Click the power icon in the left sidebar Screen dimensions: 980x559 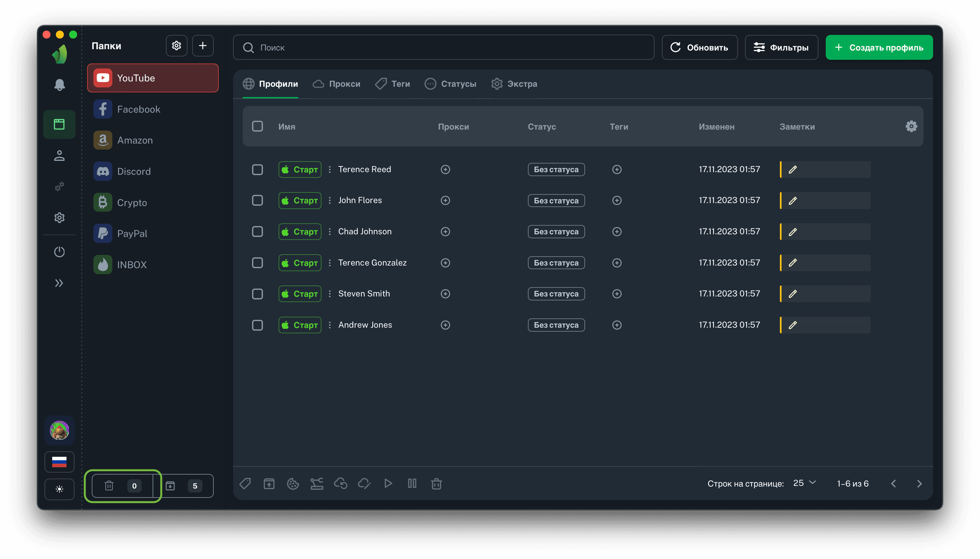point(59,252)
